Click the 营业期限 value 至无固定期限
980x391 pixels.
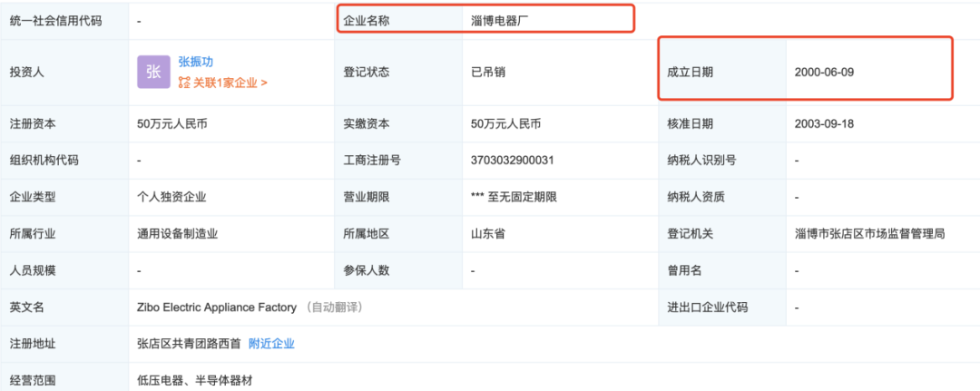(514, 197)
